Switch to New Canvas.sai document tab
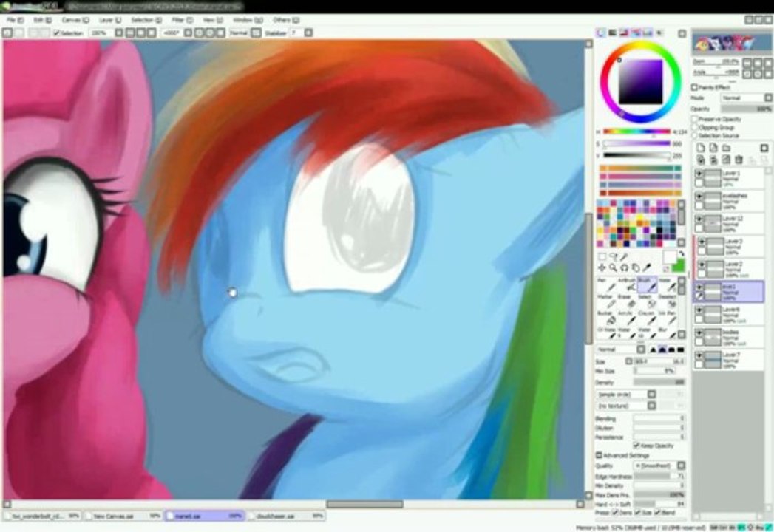This screenshot has width=774, height=532. point(123,516)
